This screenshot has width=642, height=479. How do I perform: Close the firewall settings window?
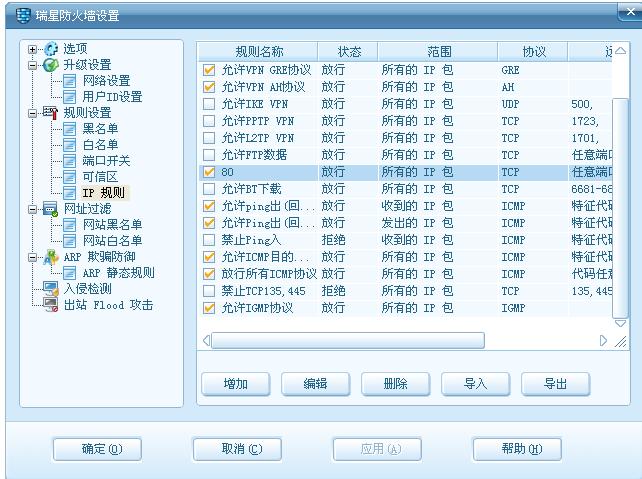tap(631, 12)
